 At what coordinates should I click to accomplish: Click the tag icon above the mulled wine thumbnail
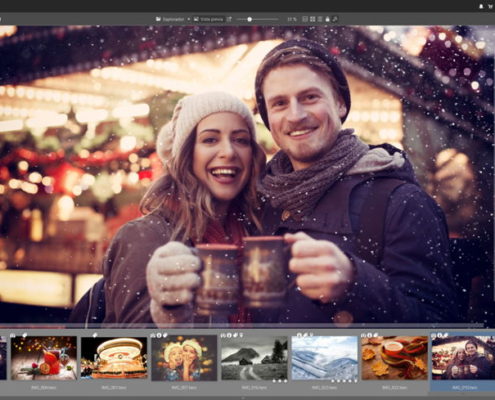click(25, 334)
